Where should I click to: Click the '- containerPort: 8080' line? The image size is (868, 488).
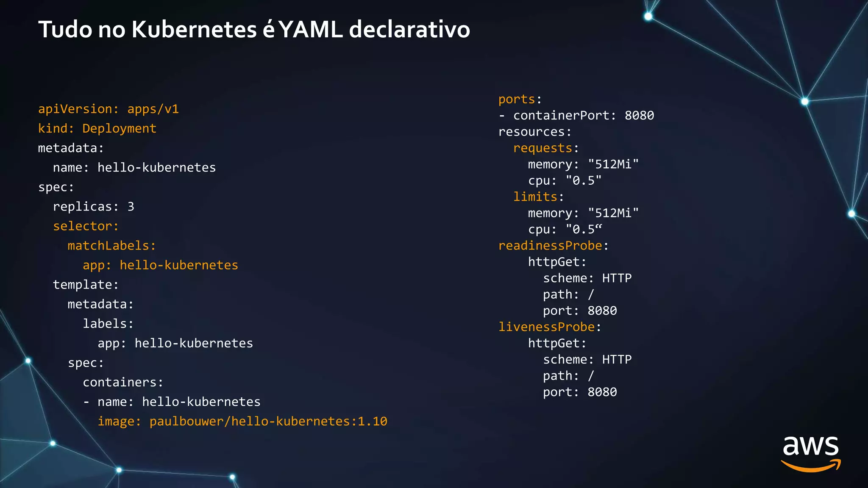[x=576, y=115]
